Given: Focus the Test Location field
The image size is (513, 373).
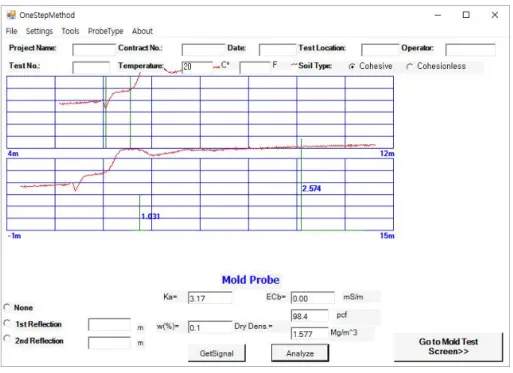Looking at the screenshot, I should [380, 50].
